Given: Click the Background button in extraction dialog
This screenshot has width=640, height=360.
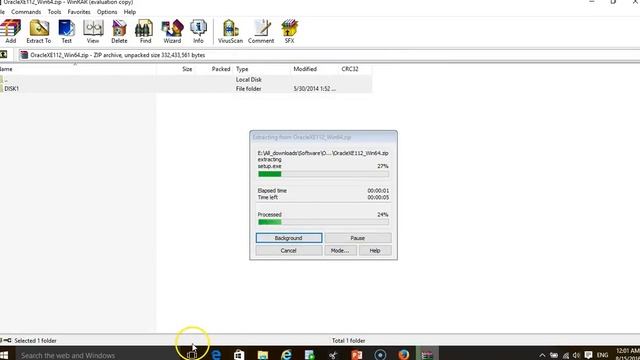Looking at the screenshot, I should pyautogui.click(x=289, y=238).
